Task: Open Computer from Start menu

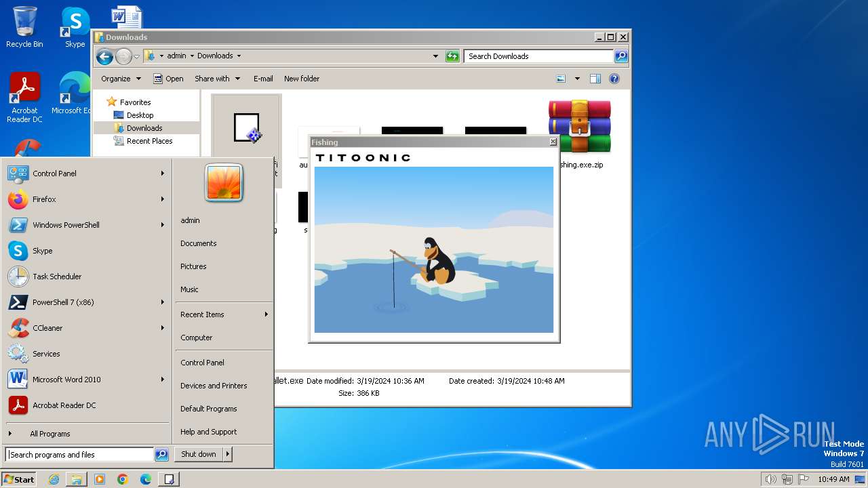Action: 197,338
